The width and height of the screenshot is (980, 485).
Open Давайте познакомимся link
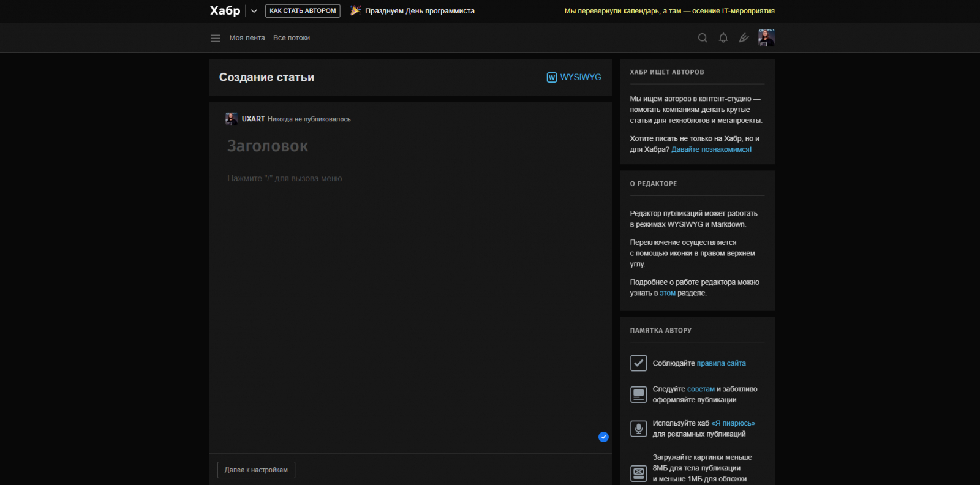pos(711,149)
